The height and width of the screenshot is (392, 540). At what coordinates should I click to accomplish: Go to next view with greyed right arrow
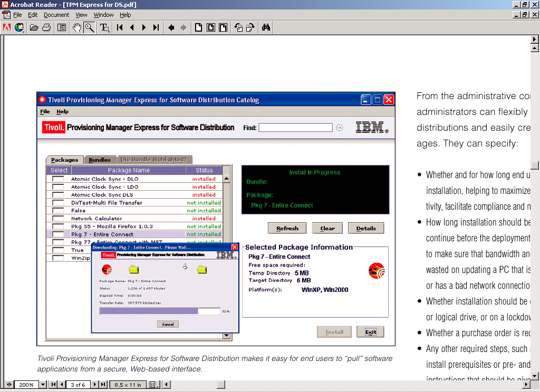[184, 27]
